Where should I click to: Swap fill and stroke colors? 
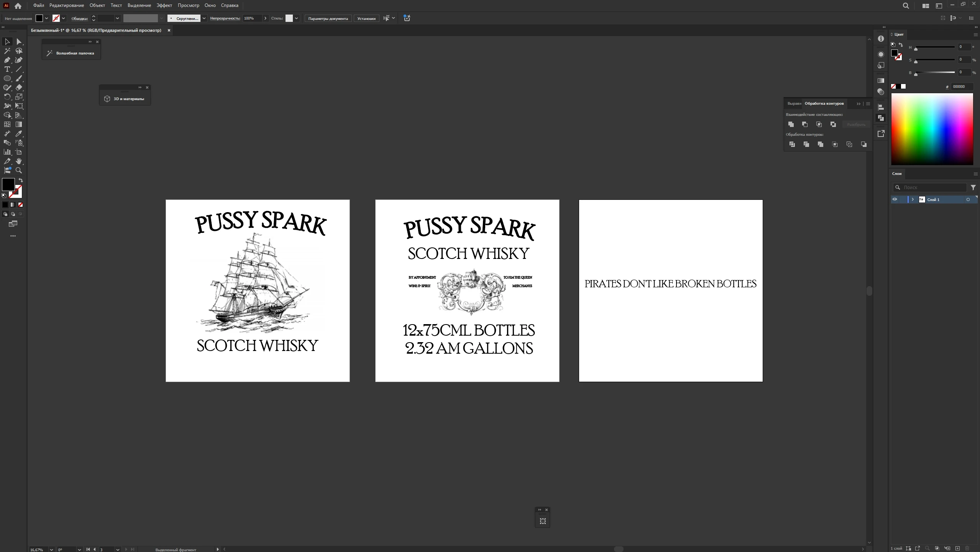21,180
